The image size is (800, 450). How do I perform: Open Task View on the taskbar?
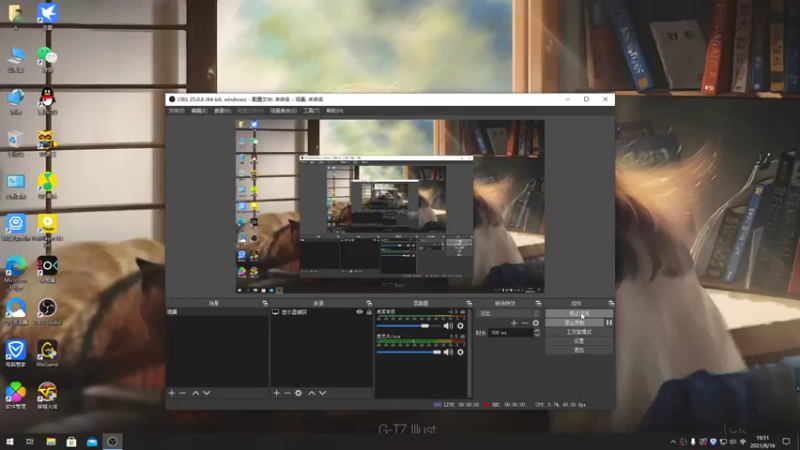pos(30,441)
